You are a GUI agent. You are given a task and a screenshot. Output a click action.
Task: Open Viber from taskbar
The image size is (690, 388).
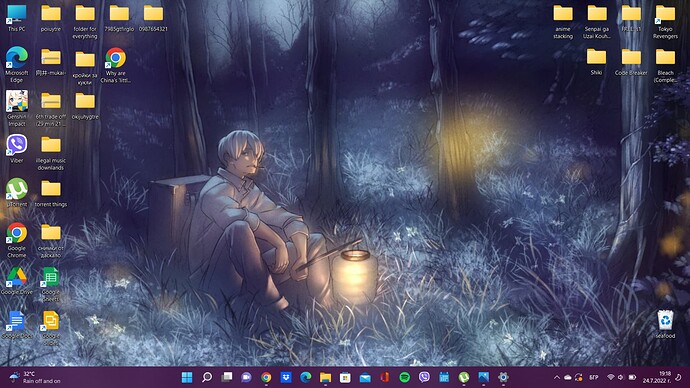point(424,377)
